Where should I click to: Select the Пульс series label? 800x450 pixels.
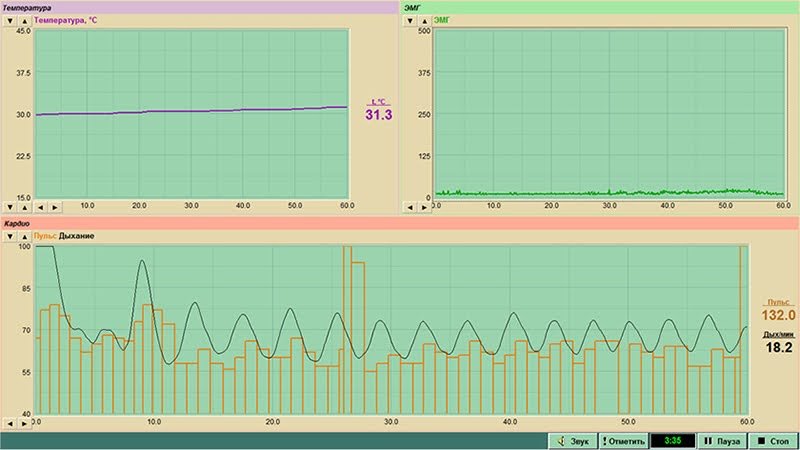tap(45, 236)
